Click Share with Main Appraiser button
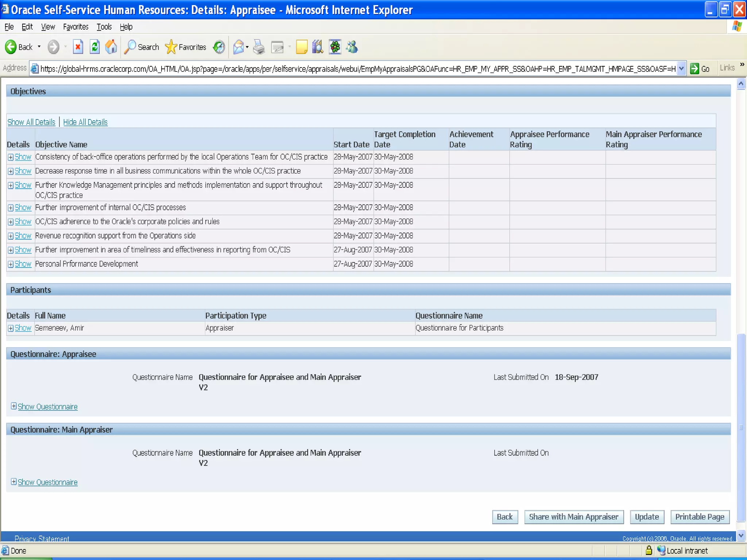747x560 pixels. pyautogui.click(x=573, y=517)
